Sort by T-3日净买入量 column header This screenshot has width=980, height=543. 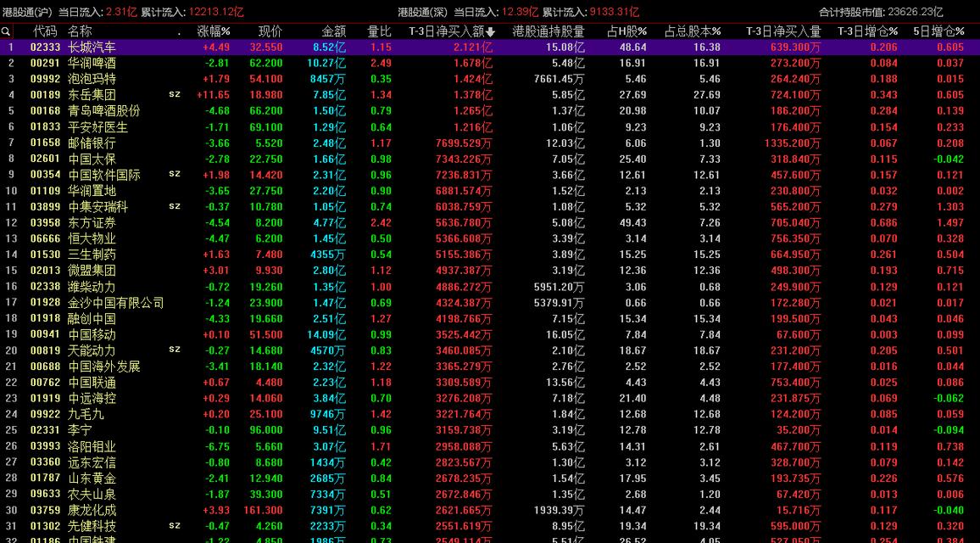coord(784,31)
